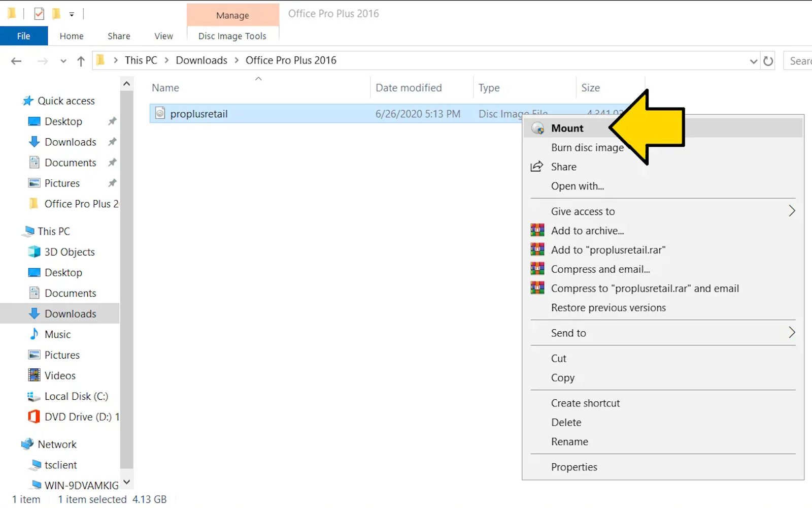Sort files by Name column header
Screen dimensions: 812x508
click(x=165, y=88)
